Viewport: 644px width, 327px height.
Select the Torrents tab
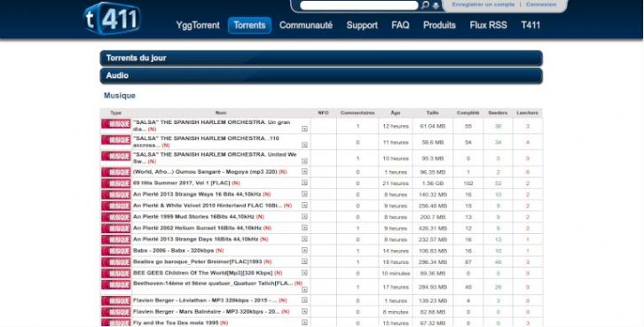pos(250,26)
